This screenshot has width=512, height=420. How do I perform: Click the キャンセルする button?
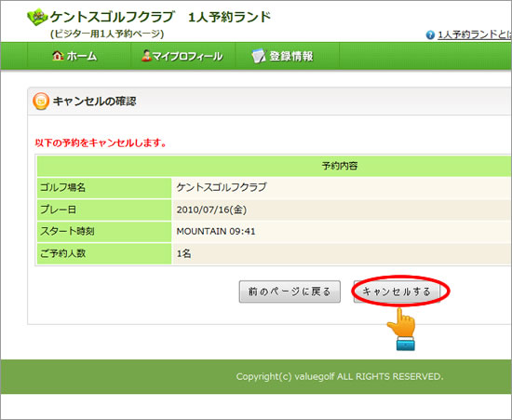click(397, 291)
